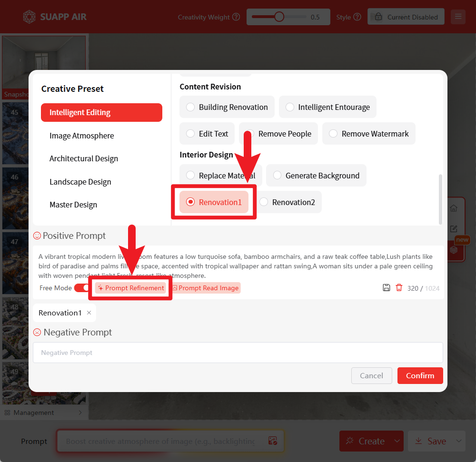Open the hamburger menu in the header
The height and width of the screenshot is (462, 476).
[x=458, y=17]
